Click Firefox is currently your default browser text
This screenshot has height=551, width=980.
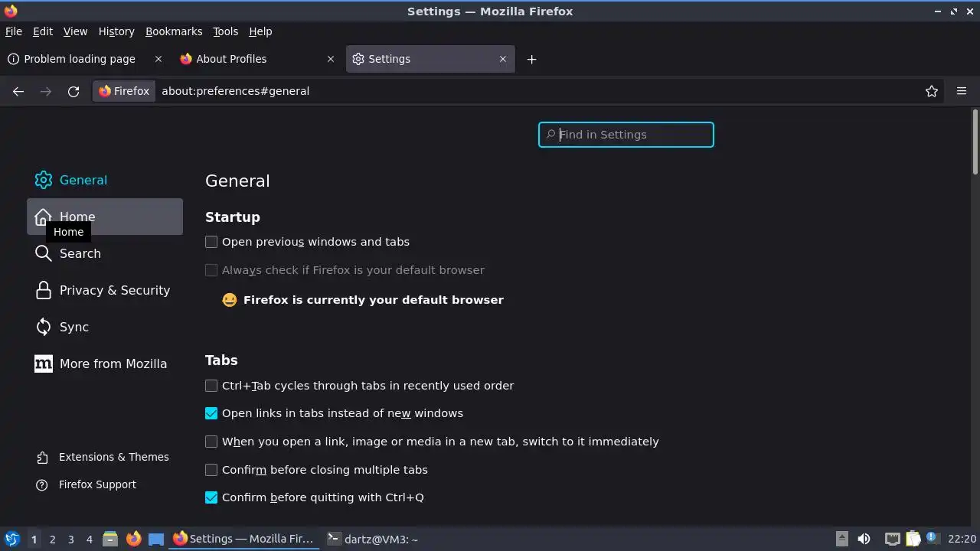[374, 300]
